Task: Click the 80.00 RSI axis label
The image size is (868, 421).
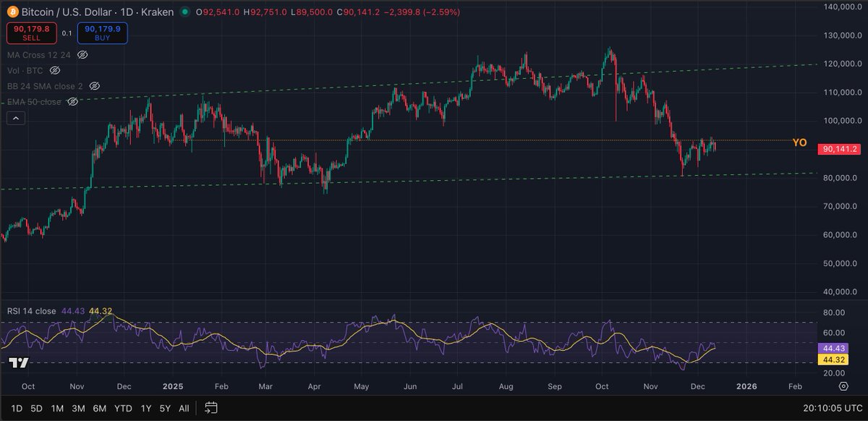Action: pos(834,312)
